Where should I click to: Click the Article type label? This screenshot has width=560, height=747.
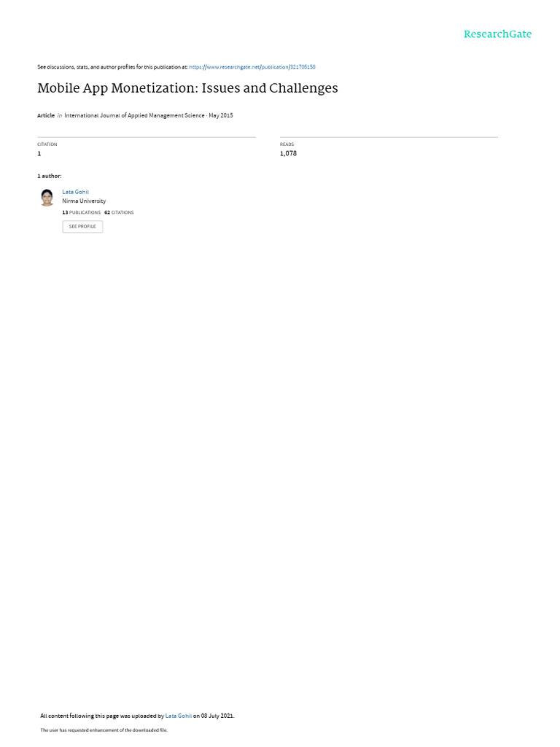pos(46,116)
